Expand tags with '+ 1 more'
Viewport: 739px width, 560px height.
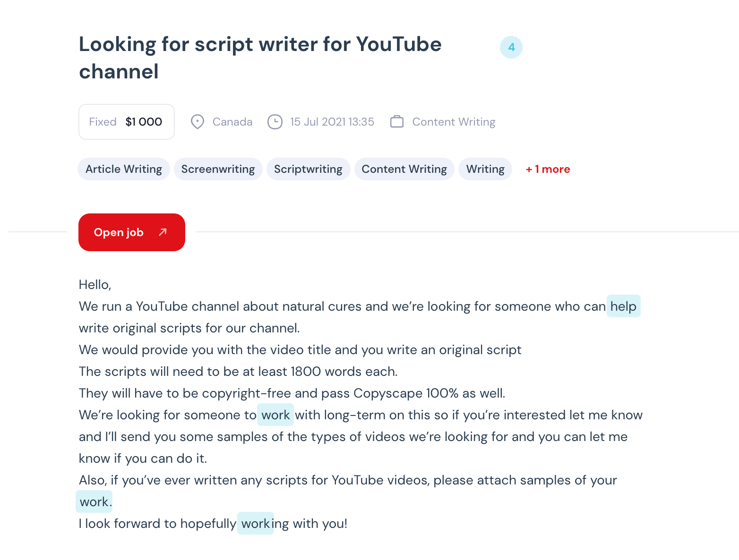548,169
